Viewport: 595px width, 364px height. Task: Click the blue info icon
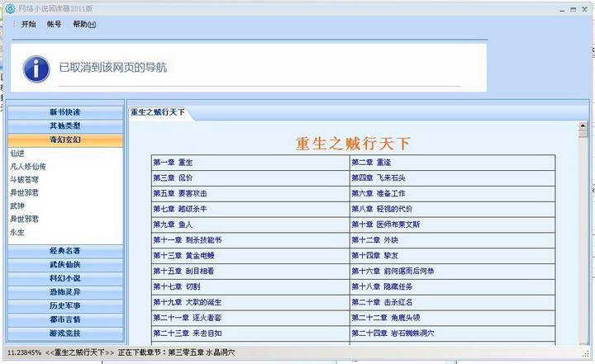(x=36, y=69)
